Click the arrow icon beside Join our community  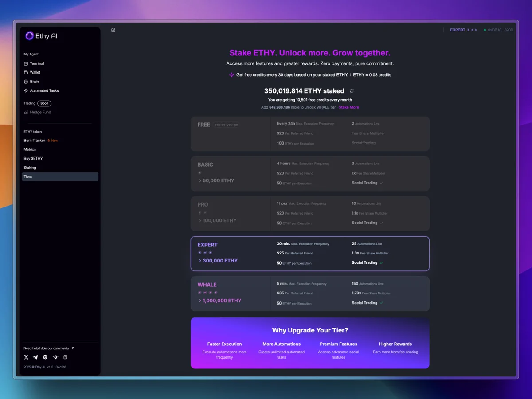73,348
